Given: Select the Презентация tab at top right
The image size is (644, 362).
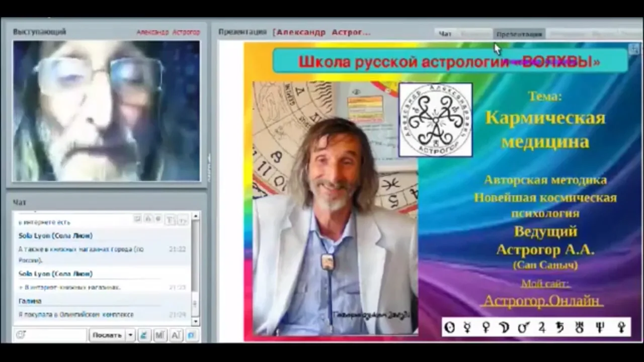Looking at the screenshot, I should [x=519, y=34].
